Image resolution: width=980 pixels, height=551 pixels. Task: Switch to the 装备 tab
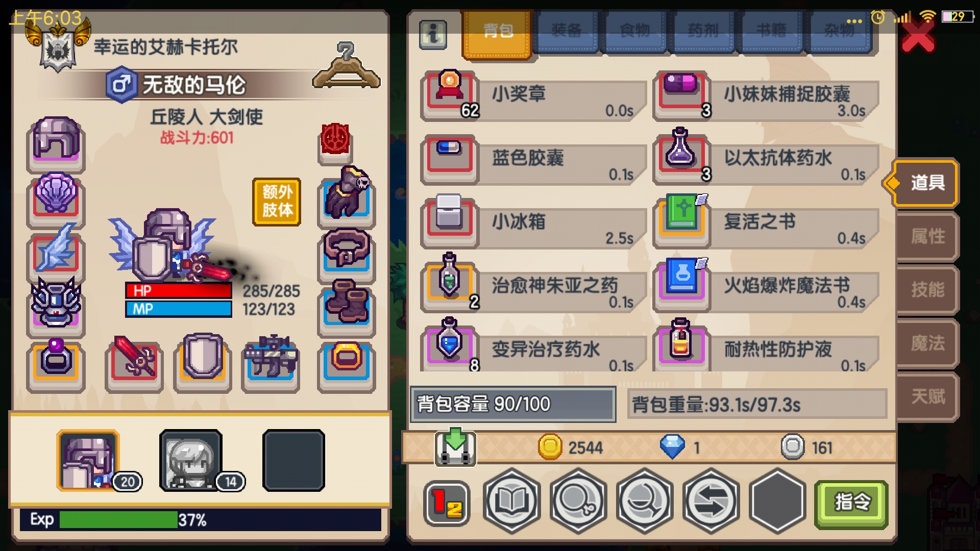tap(566, 31)
